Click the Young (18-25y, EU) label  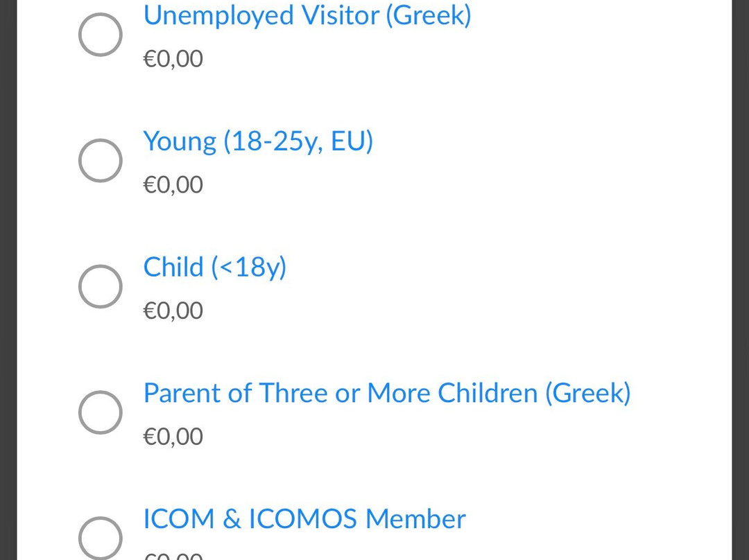point(258,141)
